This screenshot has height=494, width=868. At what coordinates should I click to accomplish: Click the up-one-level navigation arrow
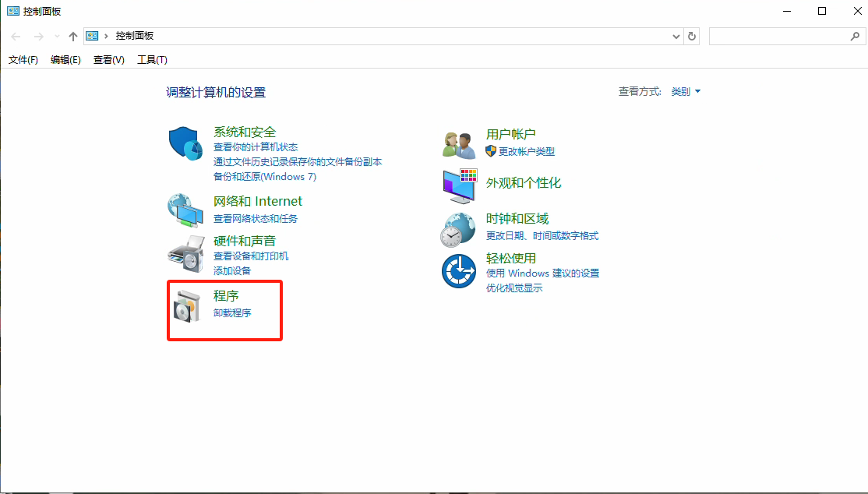[x=72, y=36]
